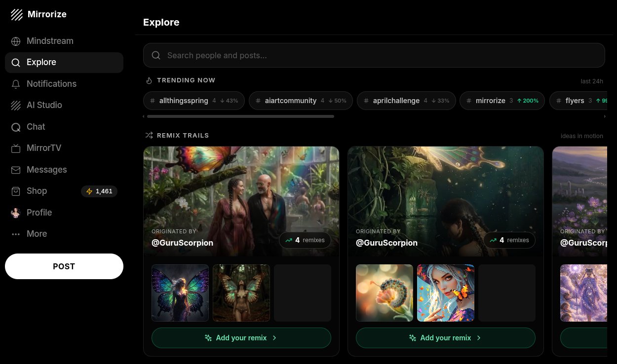This screenshot has height=364, width=617.
Task: Click the 1,461 credits badge
Action: (x=99, y=191)
